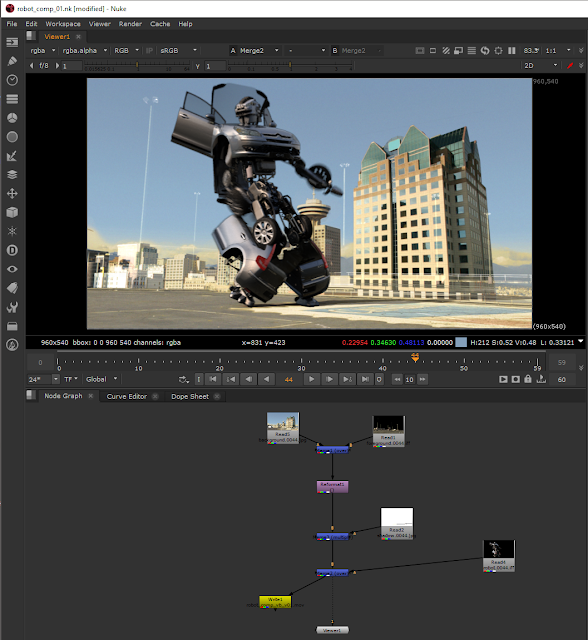Switch to the Dope Sheet tab
588x640 pixels.
(190, 396)
